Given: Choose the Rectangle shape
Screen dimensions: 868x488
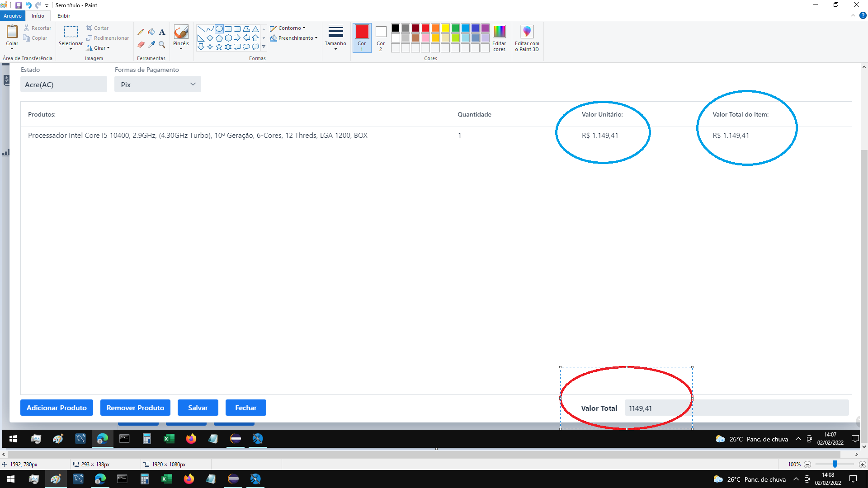Looking at the screenshot, I should click(228, 29).
